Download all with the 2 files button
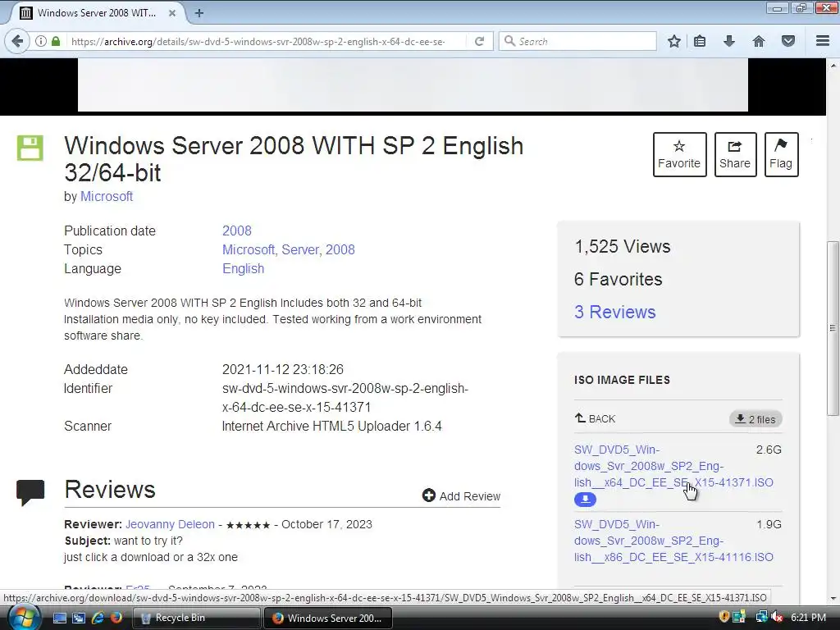The height and width of the screenshot is (630, 840). coord(756,419)
